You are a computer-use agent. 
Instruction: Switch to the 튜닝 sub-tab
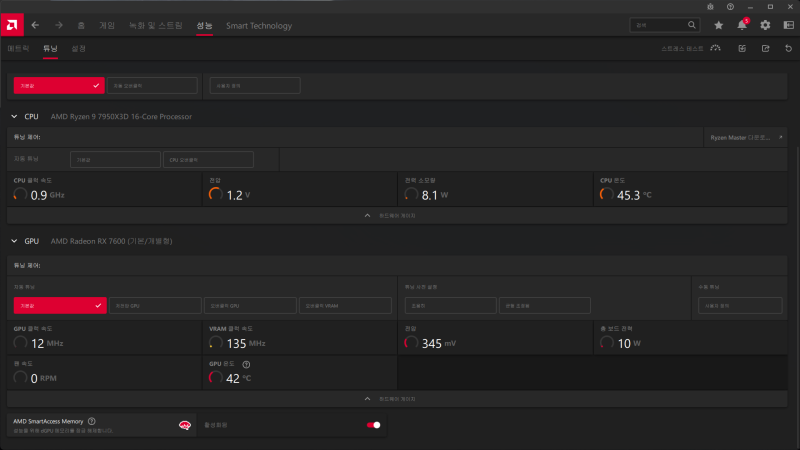50,48
